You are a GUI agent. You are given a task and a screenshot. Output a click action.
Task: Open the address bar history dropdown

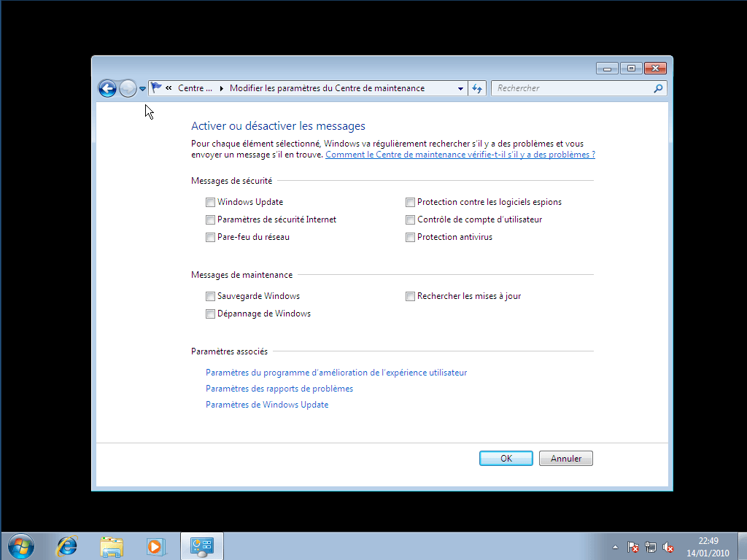[460, 88]
